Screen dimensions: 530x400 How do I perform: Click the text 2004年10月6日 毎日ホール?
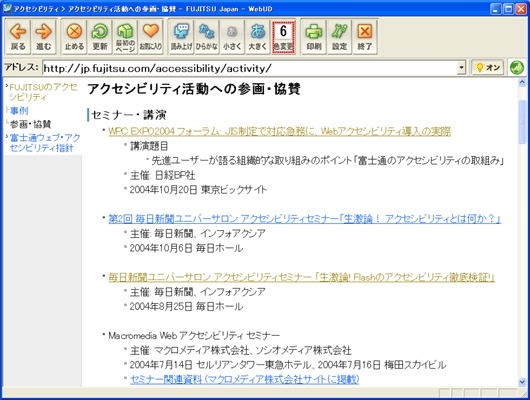(x=186, y=248)
